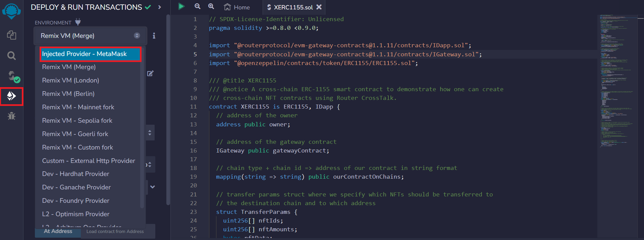The image size is (644, 240).
Task: Open the Debugger bug icon
Action: [11, 116]
